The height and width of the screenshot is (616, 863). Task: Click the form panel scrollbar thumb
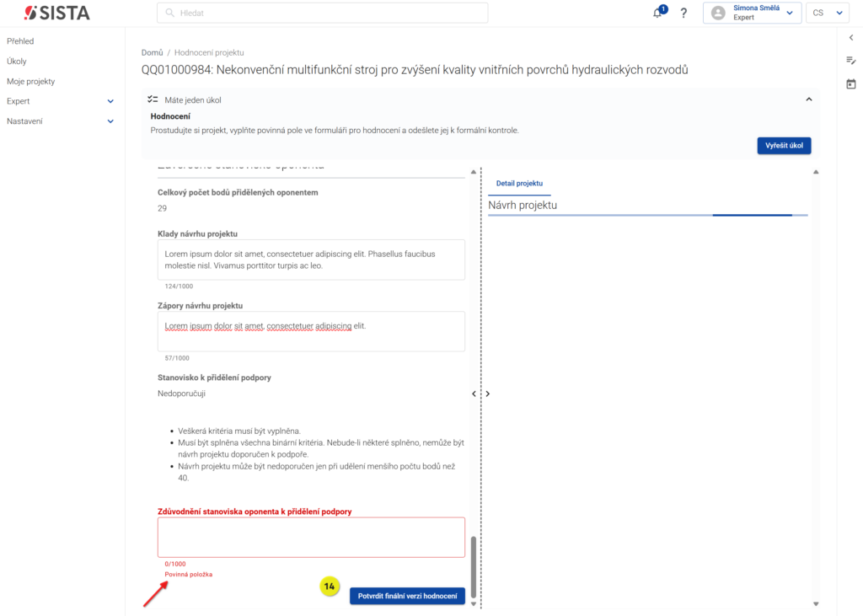[474, 566]
